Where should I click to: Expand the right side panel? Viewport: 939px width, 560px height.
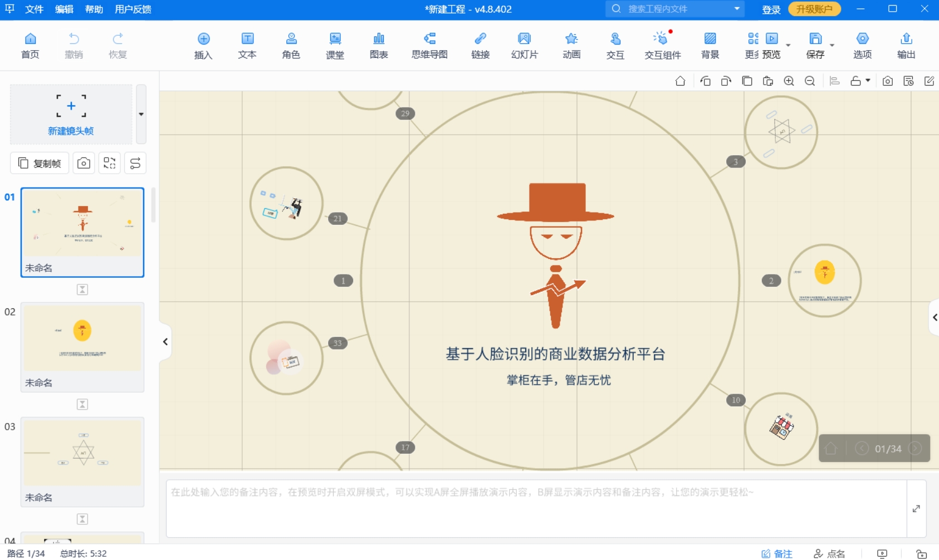click(x=934, y=317)
